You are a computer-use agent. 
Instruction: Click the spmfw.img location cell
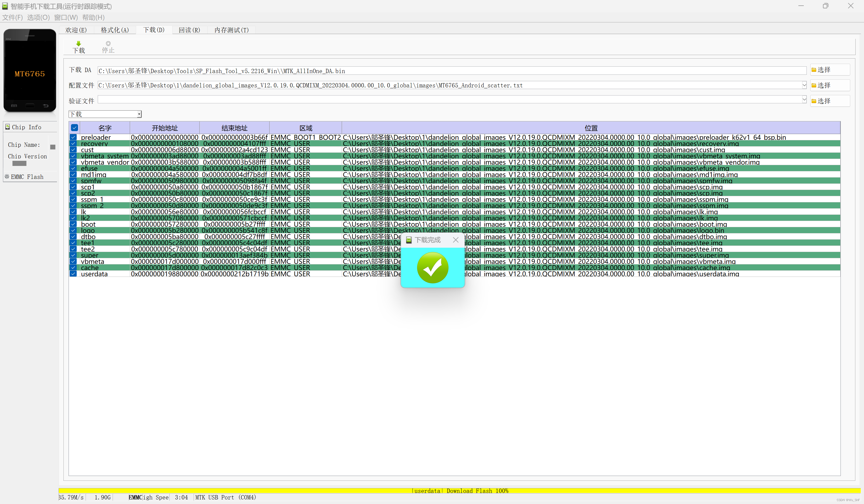tap(591, 181)
